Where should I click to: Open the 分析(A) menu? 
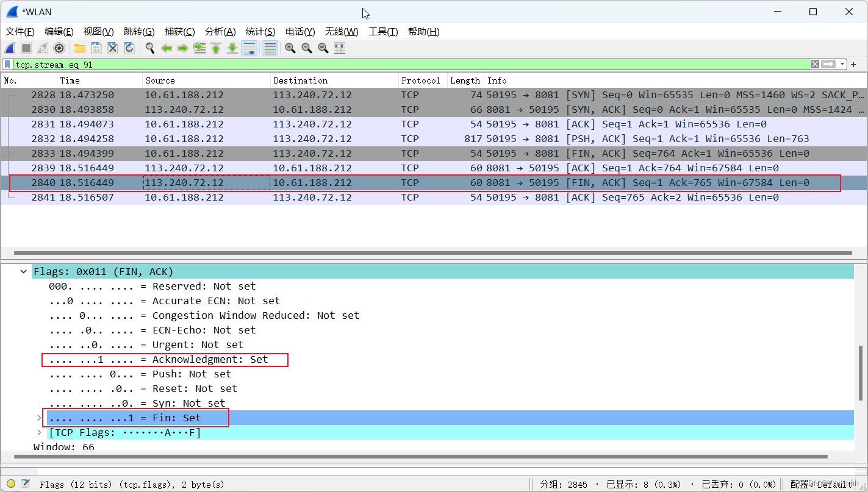(x=220, y=32)
